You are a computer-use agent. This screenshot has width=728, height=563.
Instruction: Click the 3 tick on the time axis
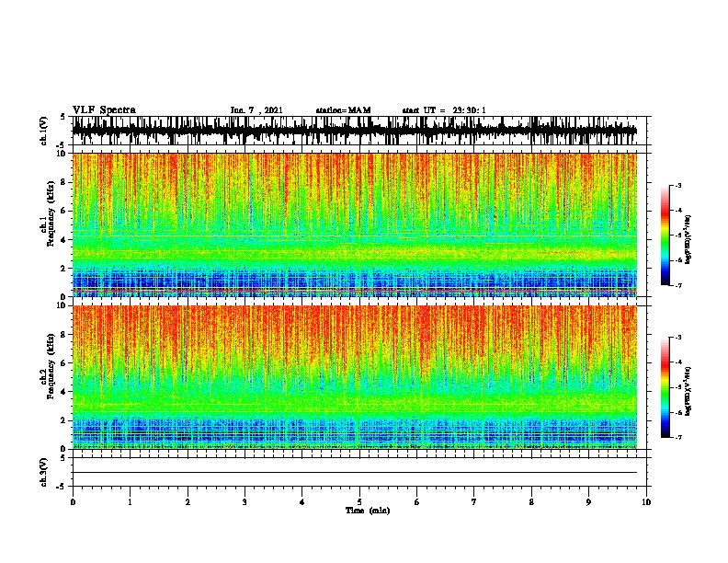coord(245,502)
